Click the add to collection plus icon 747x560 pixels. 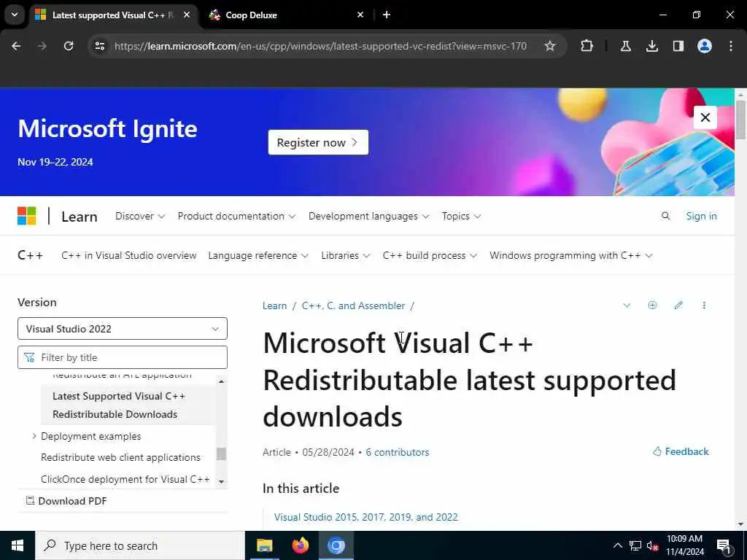pyautogui.click(x=652, y=306)
